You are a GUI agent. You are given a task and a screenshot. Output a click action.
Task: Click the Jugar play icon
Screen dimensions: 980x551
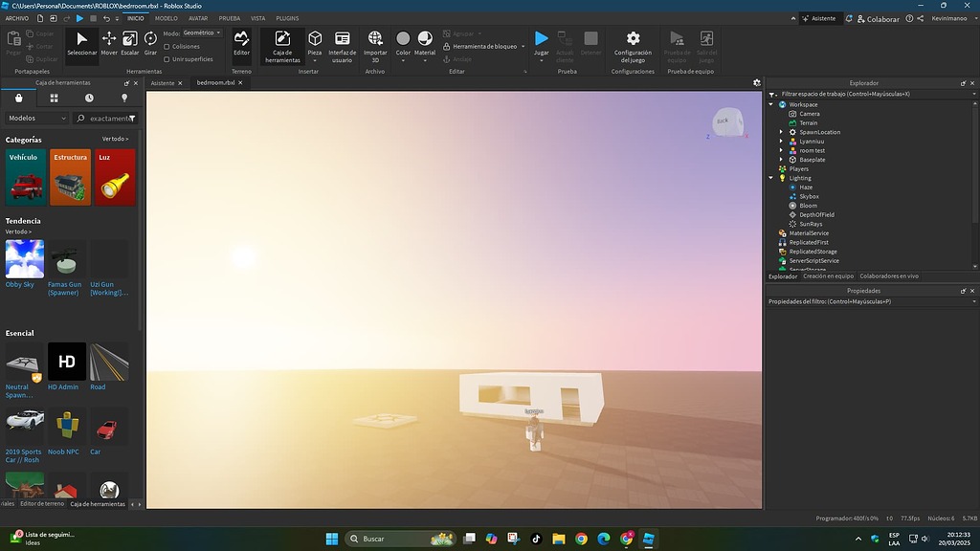(542, 40)
